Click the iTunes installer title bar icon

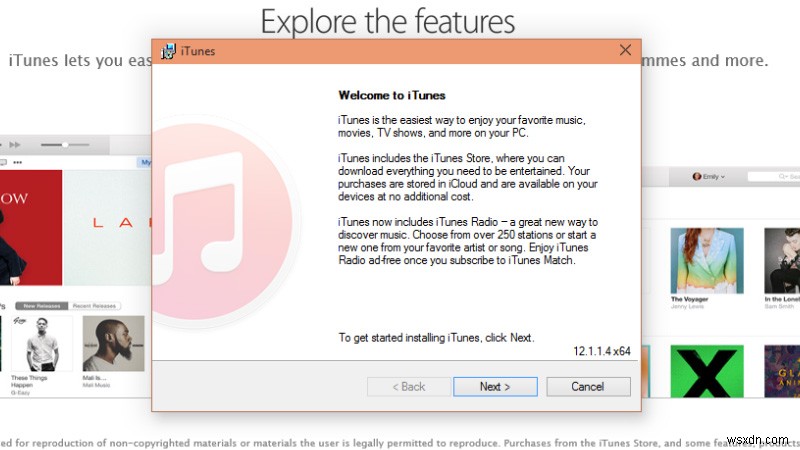point(168,51)
